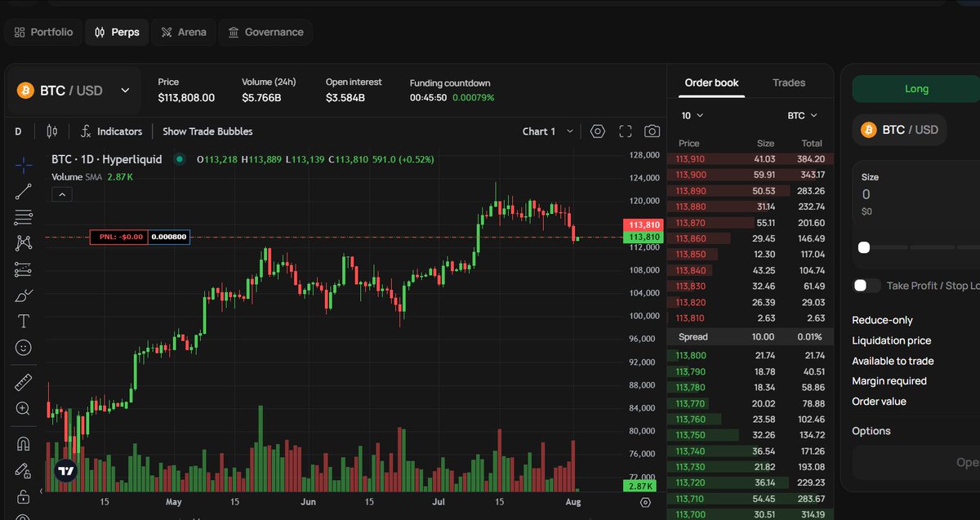Click the PNL -$0.00 position label

tap(119, 237)
